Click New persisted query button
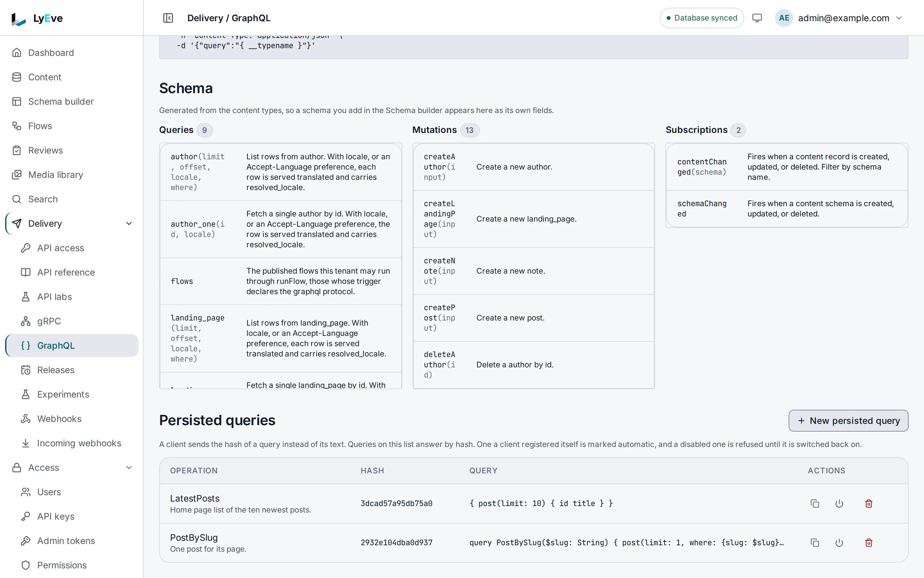The height and width of the screenshot is (578, 924). tap(848, 421)
